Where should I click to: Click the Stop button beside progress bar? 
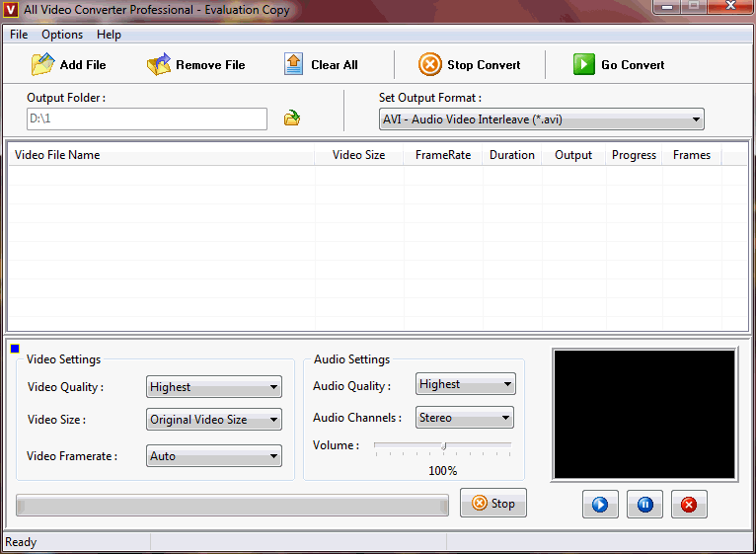coord(493,503)
